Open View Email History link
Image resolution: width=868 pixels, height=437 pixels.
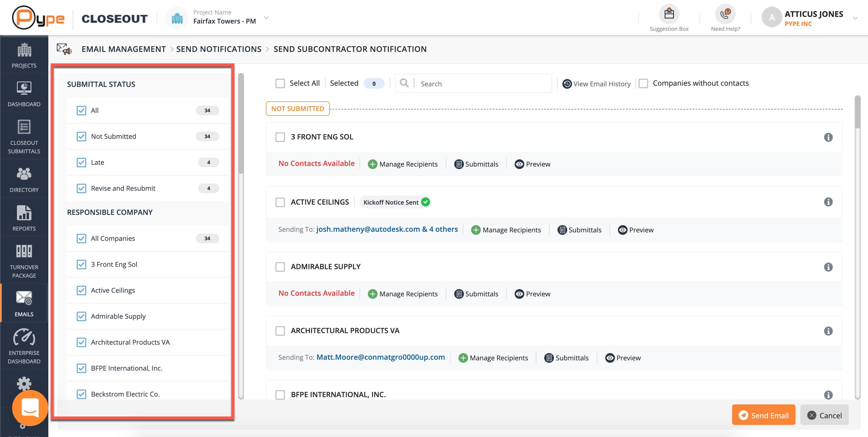(596, 84)
